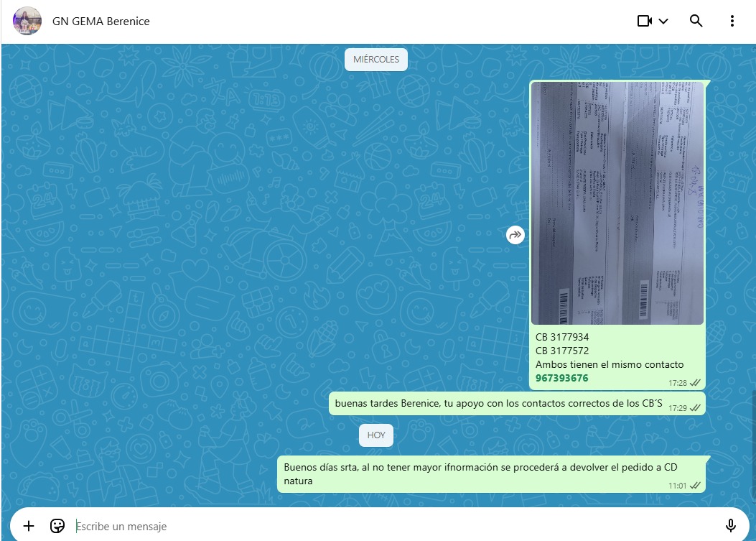Open the forwarded document photo
The width and height of the screenshot is (756, 541).
coord(617,203)
